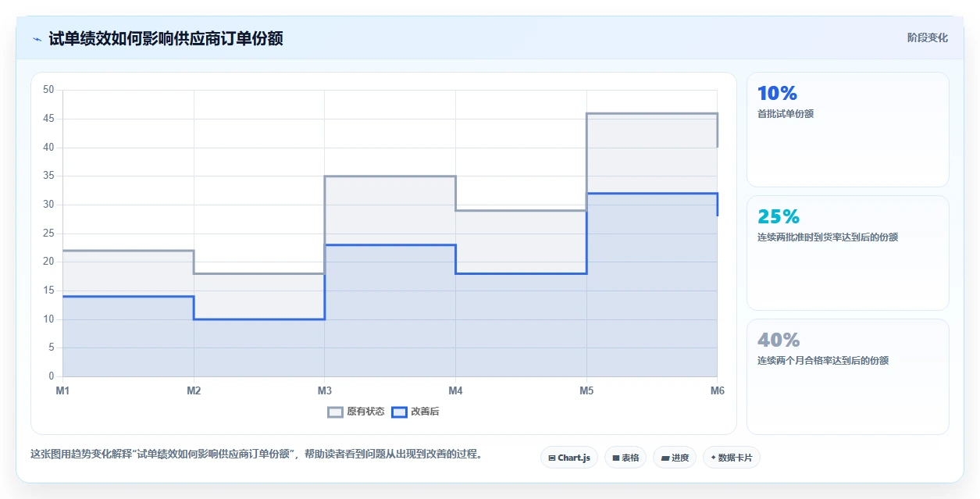This screenshot has height=499, width=980.
Task: Select the 40% data card
Action: tap(848, 376)
